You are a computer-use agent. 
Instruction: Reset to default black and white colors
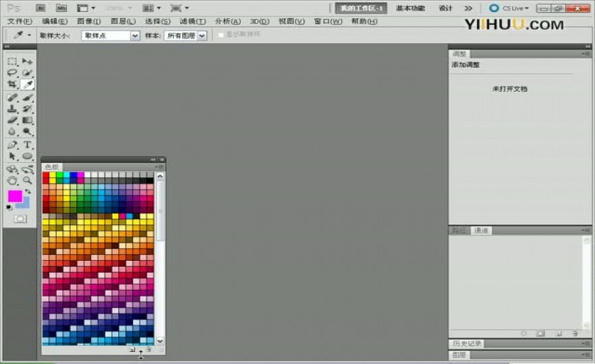[x=9, y=208]
